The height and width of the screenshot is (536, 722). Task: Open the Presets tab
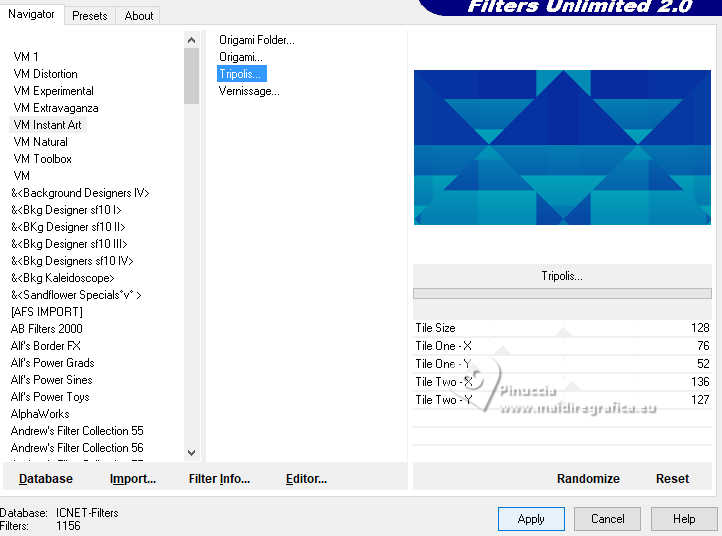click(90, 16)
